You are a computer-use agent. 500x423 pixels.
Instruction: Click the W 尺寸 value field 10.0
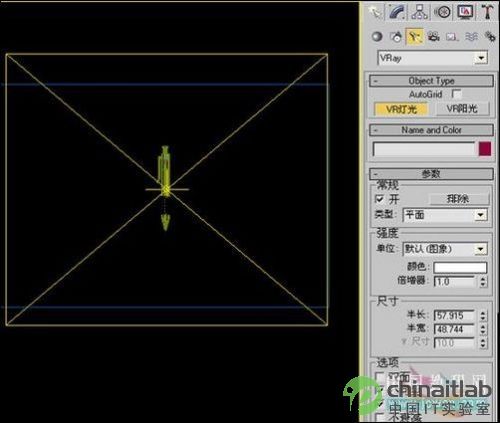click(x=454, y=343)
